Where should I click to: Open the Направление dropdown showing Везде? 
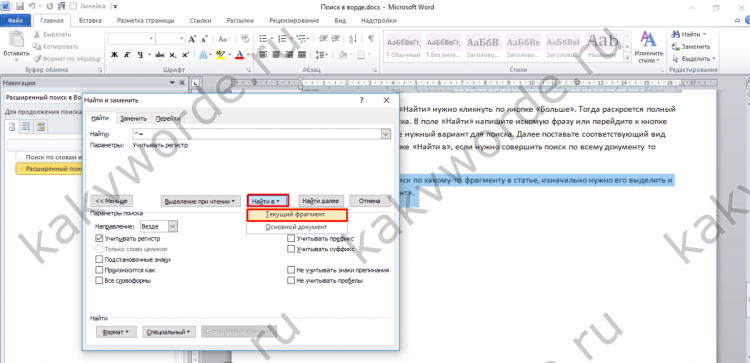(159, 226)
